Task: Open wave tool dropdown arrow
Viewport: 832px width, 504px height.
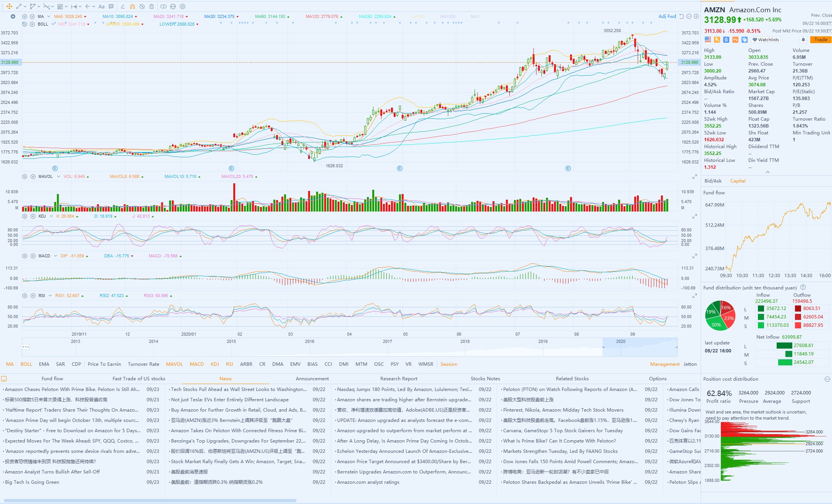Action: click(x=52, y=6)
